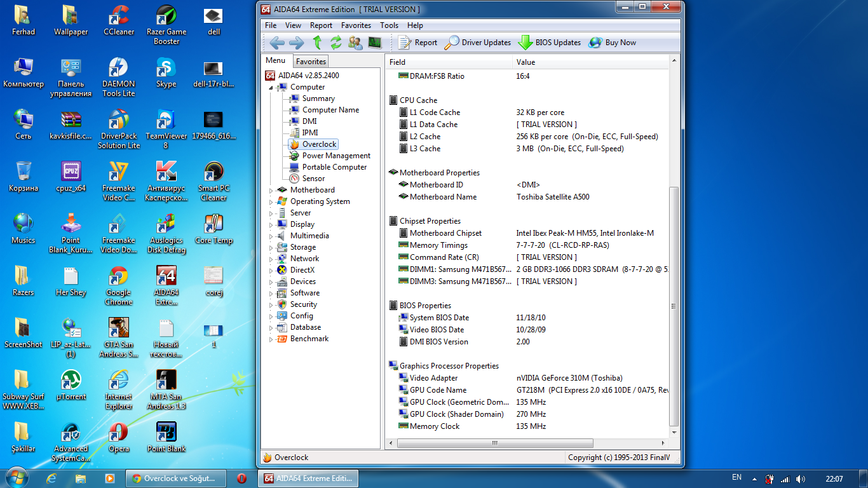The width and height of the screenshot is (868, 488).
Task: Click Buy Now in toolbar
Action: coord(613,43)
